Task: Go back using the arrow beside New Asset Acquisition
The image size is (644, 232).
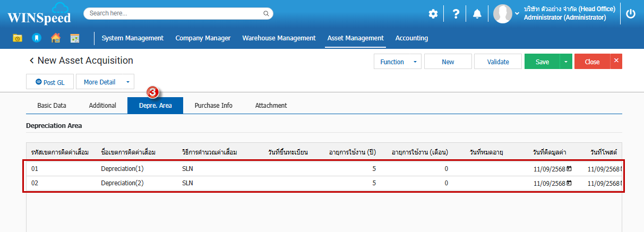Action: pos(31,61)
